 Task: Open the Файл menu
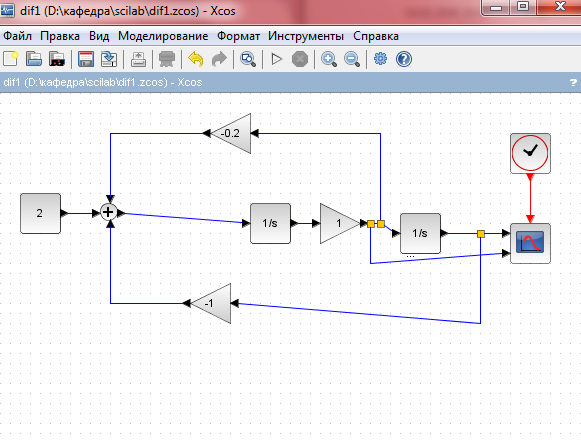point(17,36)
